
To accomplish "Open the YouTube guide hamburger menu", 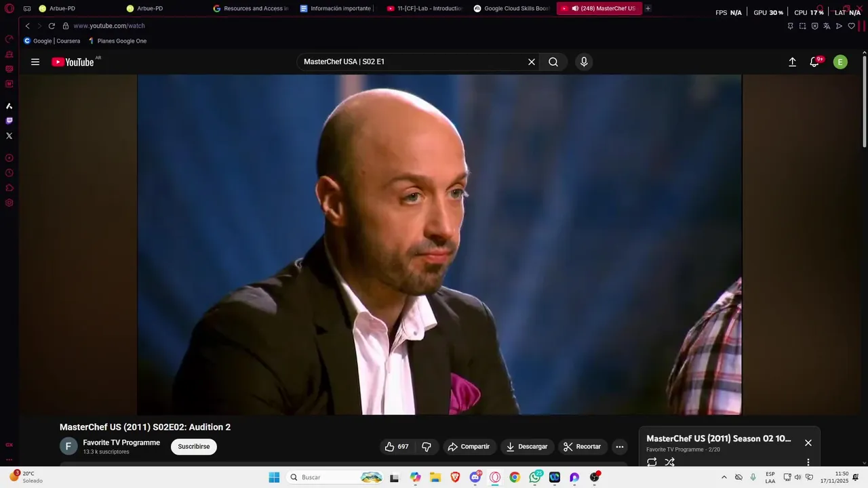I will [35, 62].
